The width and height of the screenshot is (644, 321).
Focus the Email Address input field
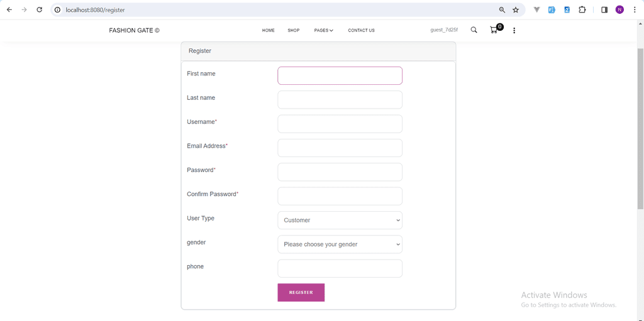pos(340,148)
